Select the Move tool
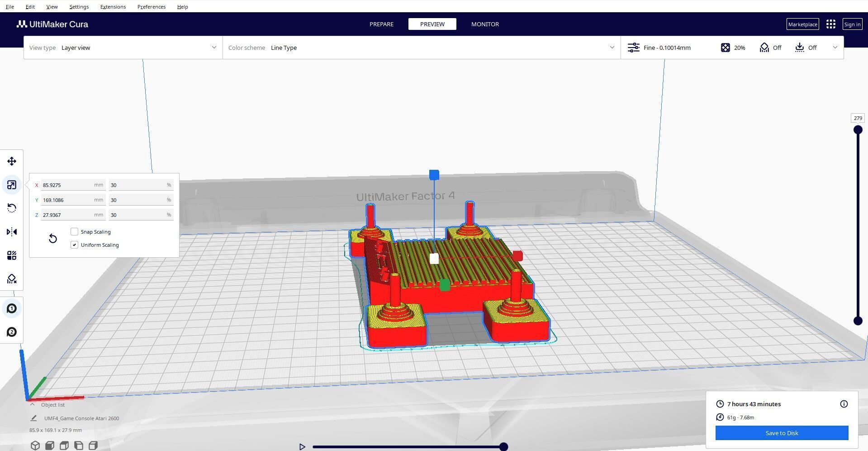The height and width of the screenshot is (451, 868). click(12, 161)
